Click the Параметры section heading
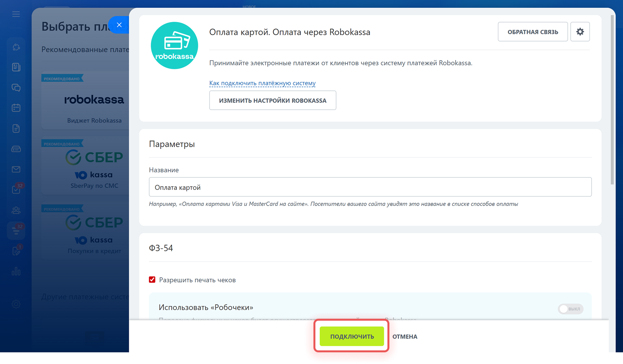 [172, 144]
